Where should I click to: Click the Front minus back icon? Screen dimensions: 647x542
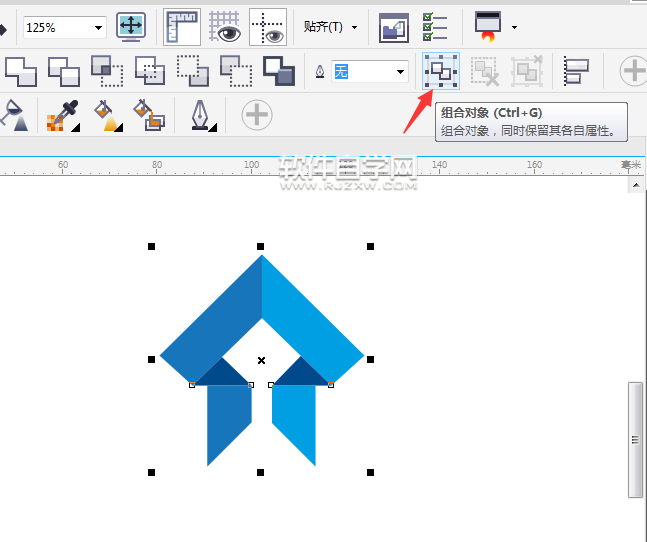click(193, 71)
